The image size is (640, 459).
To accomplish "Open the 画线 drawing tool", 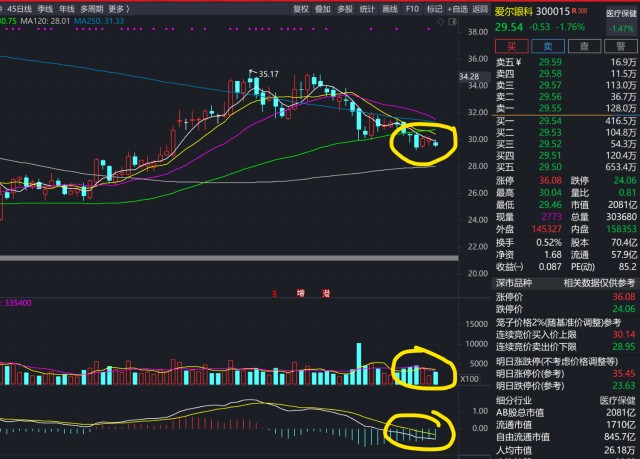I will click(x=390, y=8).
